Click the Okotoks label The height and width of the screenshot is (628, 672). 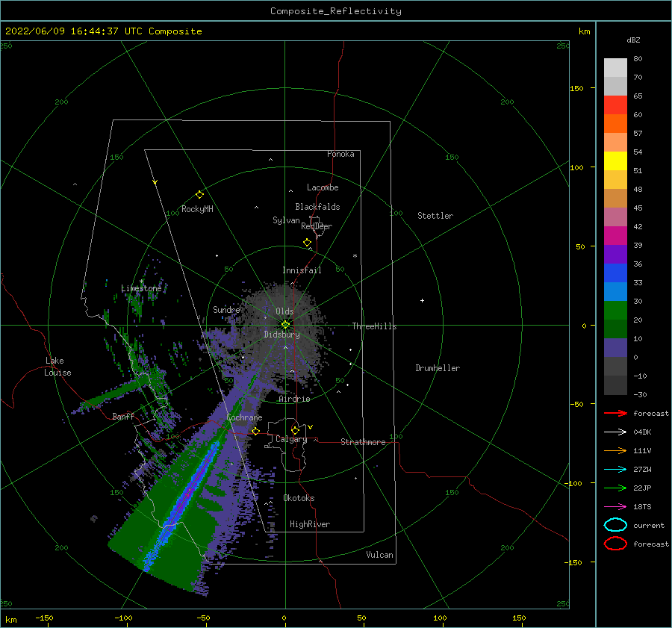(x=299, y=498)
